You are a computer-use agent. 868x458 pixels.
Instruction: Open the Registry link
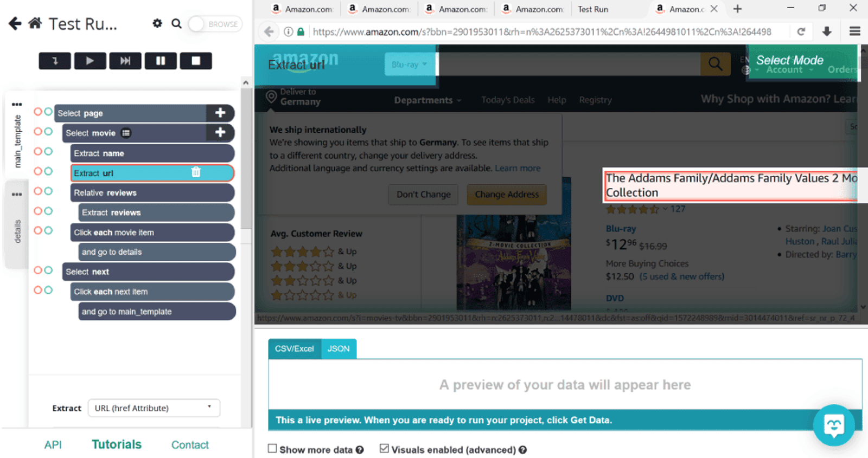pos(595,100)
